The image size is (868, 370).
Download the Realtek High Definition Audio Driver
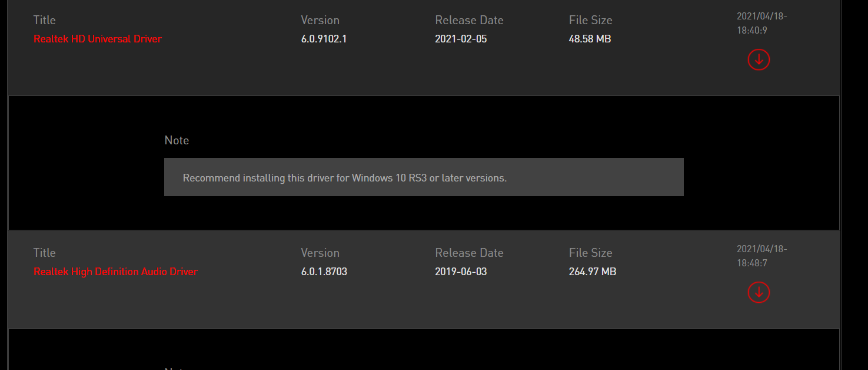[x=759, y=292]
